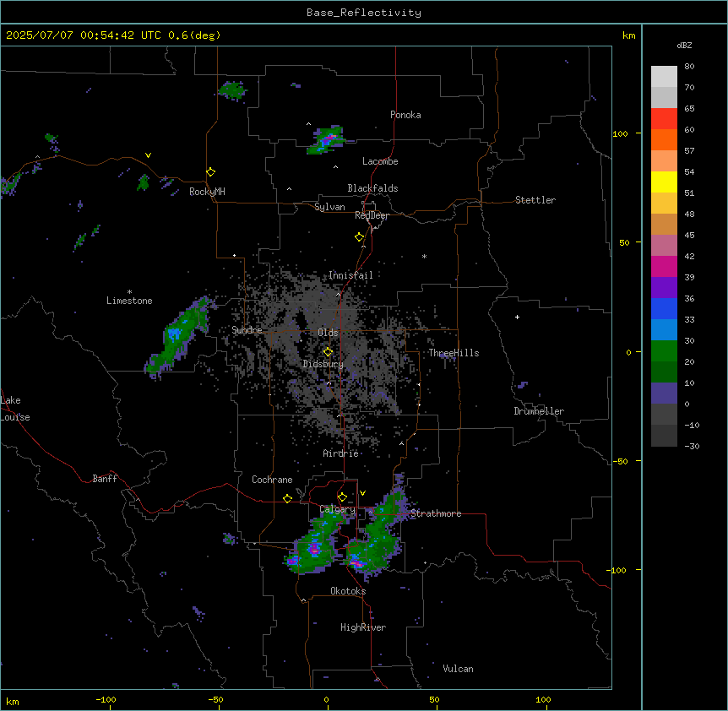Click the magenta swatch in the dBZ legend
Screen dimensions: 728x711
[664, 266]
